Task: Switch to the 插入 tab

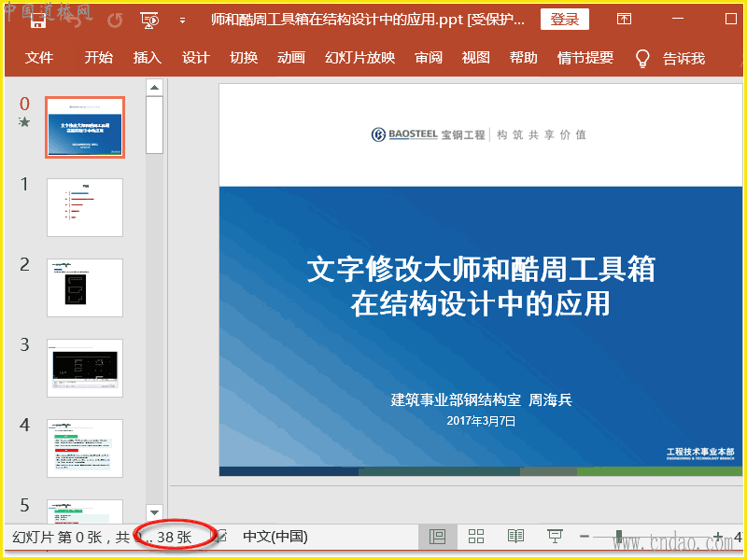Action: 148,58
